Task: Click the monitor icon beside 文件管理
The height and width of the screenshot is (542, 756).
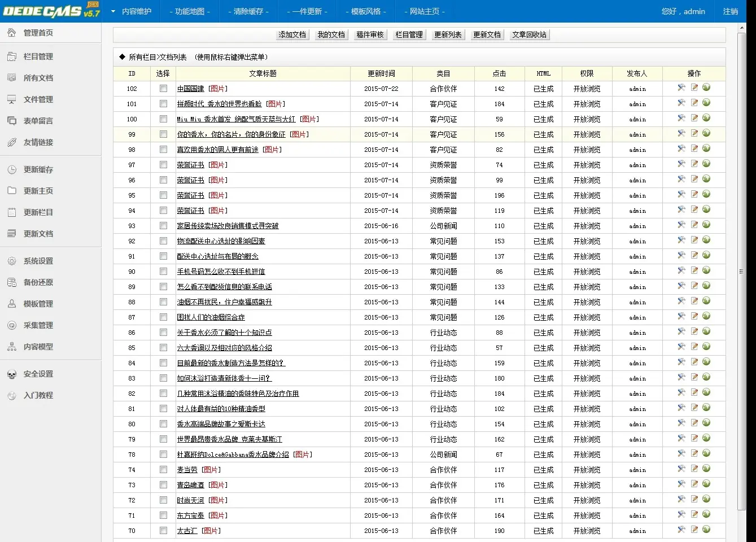Action: pos(11,99)
